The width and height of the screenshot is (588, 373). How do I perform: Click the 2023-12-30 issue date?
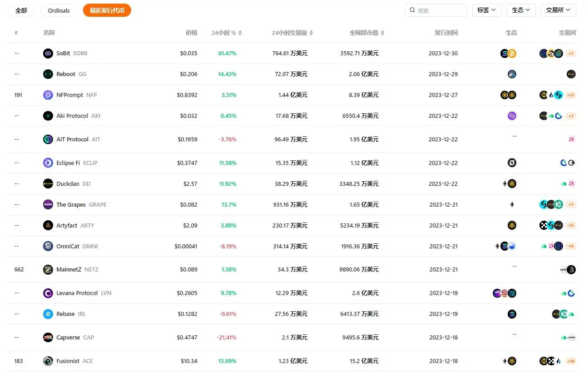coord(443,53)
